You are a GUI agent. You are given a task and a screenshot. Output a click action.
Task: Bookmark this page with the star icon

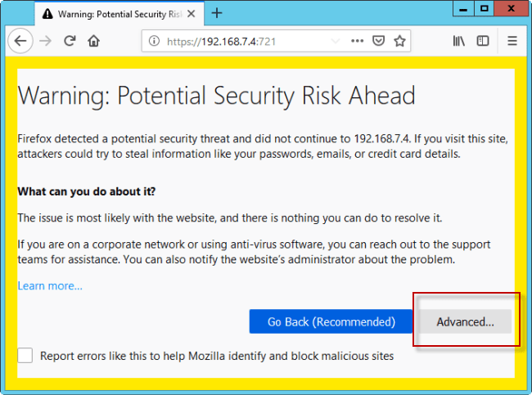(400, 41)
